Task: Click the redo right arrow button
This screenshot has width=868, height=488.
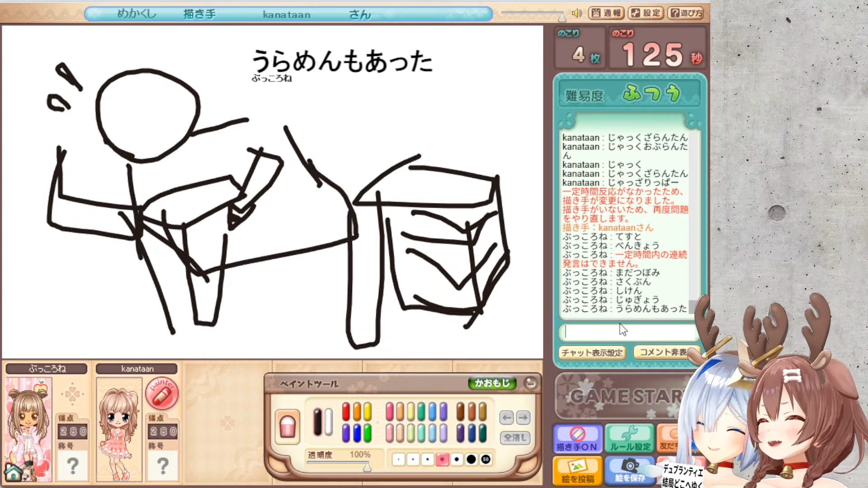Action: click(523, 418)
